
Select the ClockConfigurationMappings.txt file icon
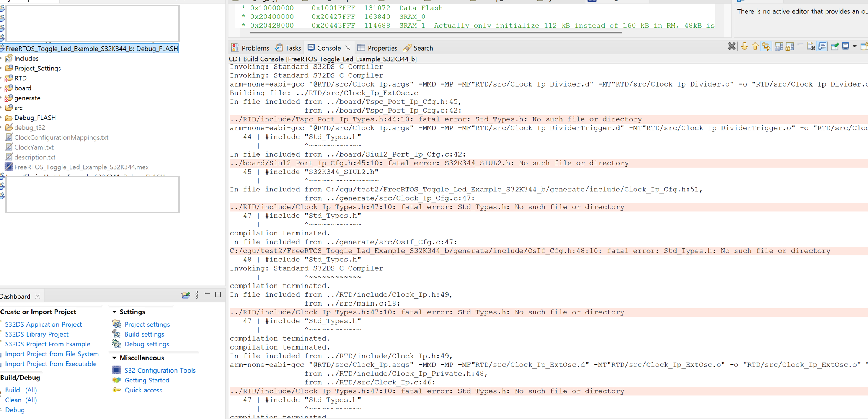coord(9,137)
